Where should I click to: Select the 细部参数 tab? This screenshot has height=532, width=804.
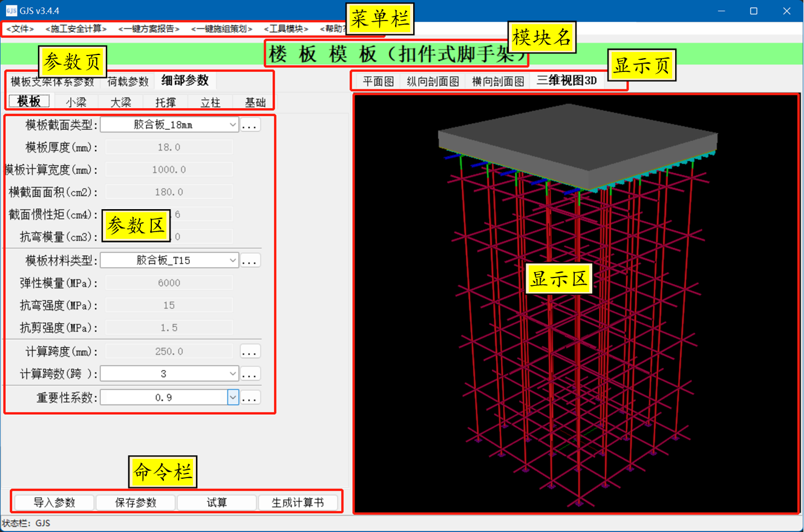[185, 80]
